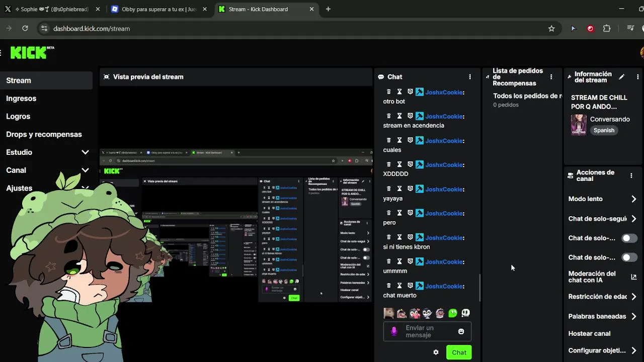Click 'Todos los pedidos de r' heading
The width and height of the screenshot is (644, 362).
pos(527,96)
